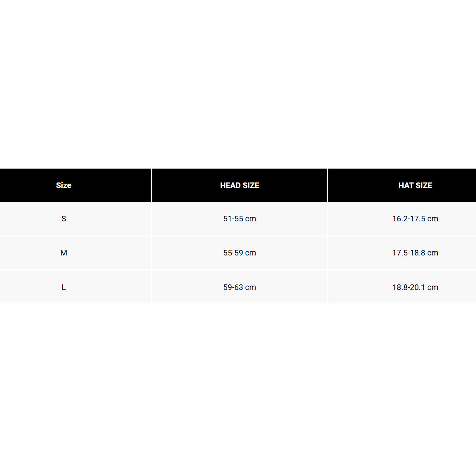Select the M size cell
The width and height of the screenshot is (476, 476).
63,253
